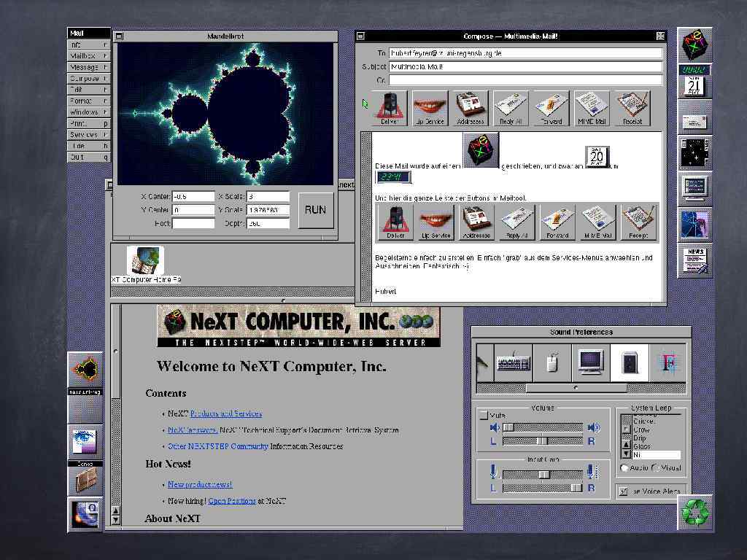747x560 pixels.
Task: Select Crow in System Beep list
Action: pos(657,429)
